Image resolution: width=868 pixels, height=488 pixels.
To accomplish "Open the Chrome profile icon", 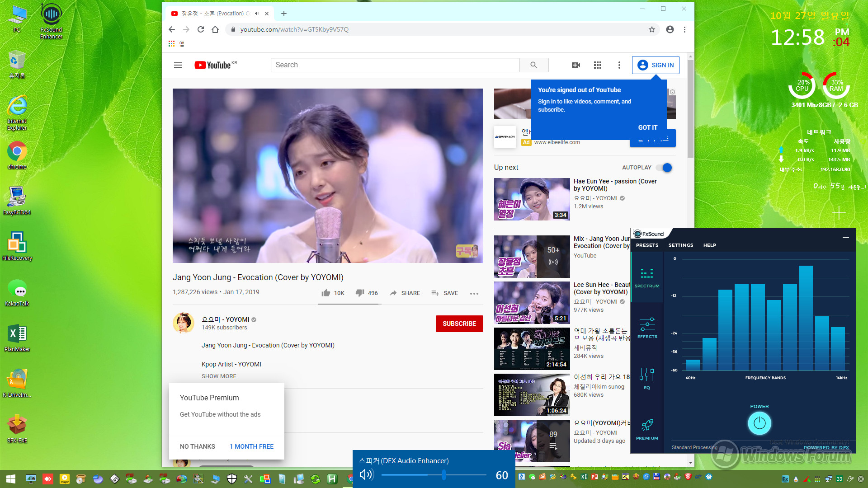I will click(670, 29).
